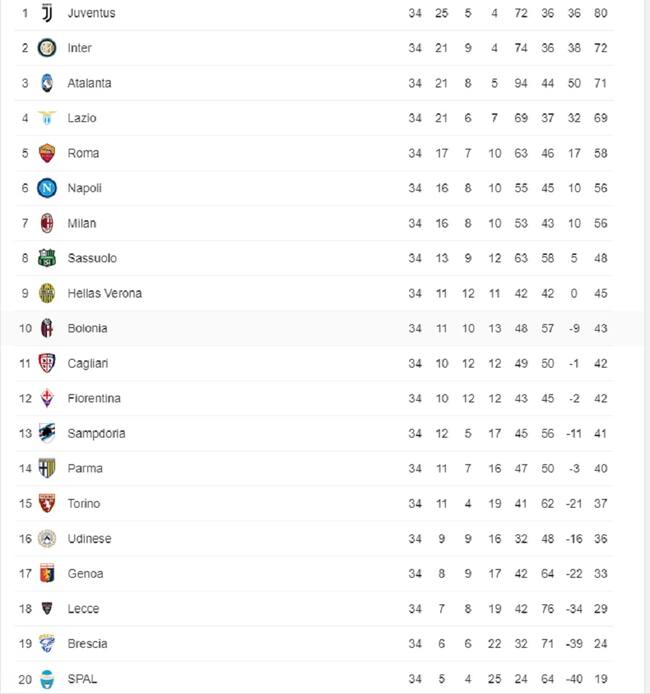Open the Roma club crest icon
The height and width of the screenshot is (694, 650).
47,153
